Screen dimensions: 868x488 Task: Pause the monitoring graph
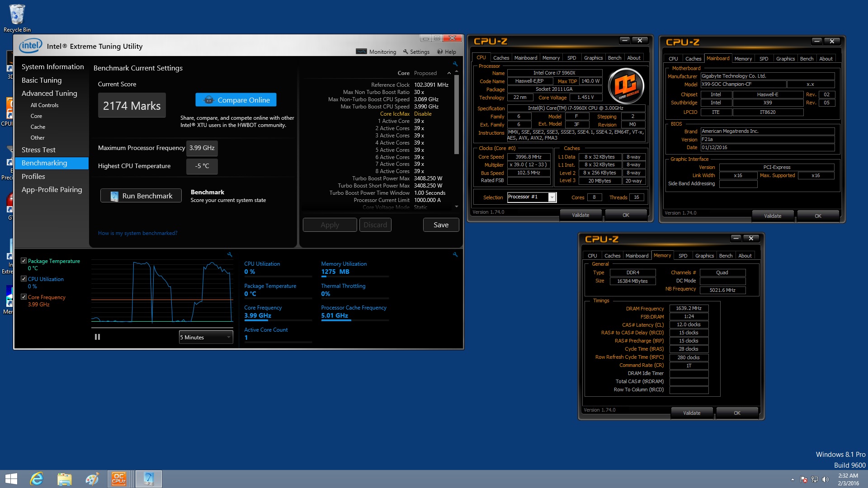(97, 337)
